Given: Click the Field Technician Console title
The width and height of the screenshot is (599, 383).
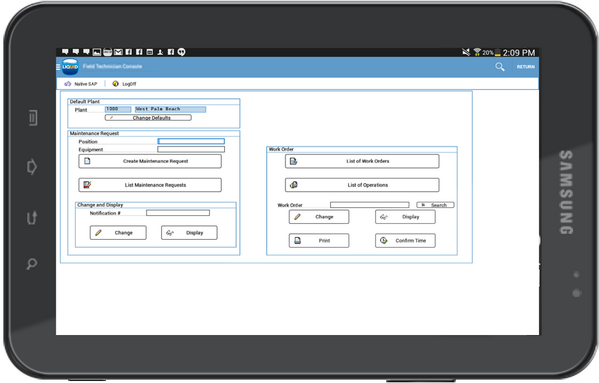Looking at the screenshot, I should coord(112,66).
